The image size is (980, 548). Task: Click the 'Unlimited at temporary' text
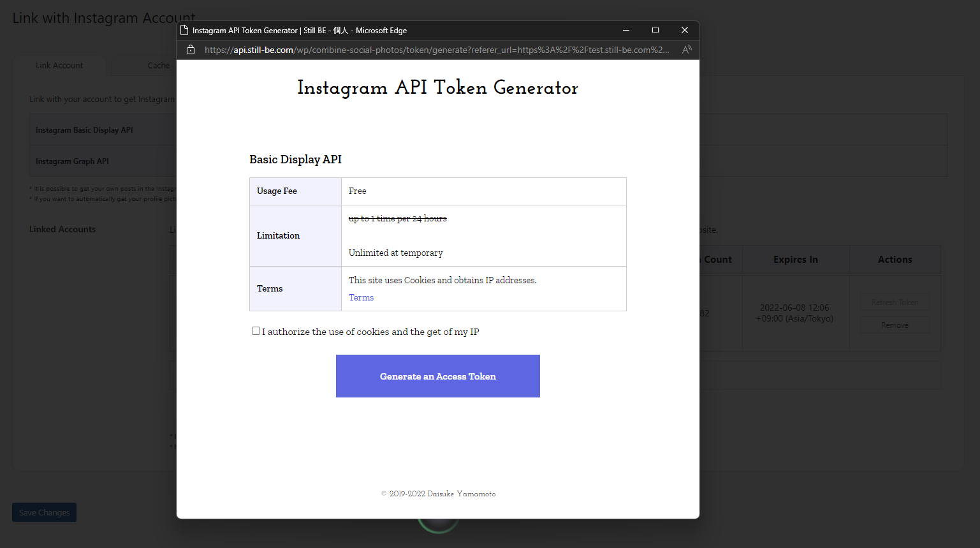click(396, 253)
